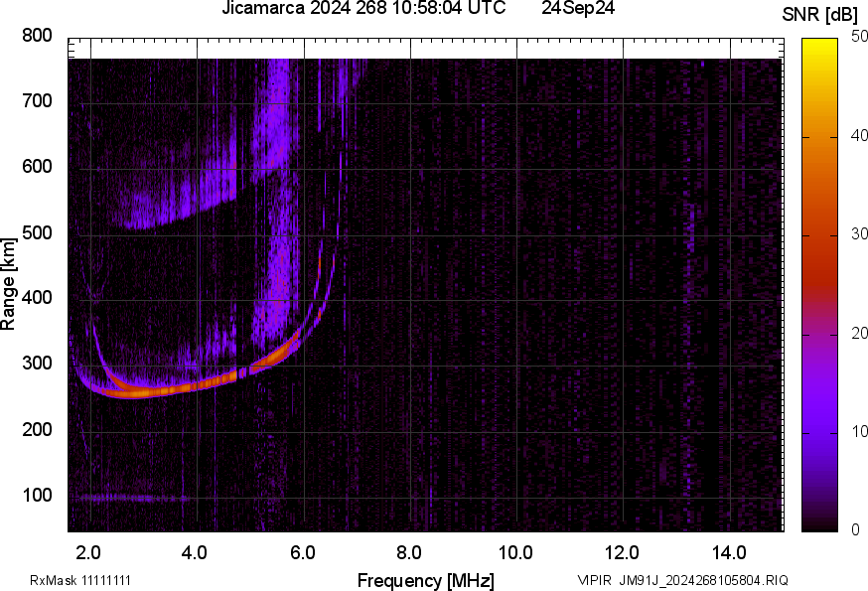The height and width of the screenshot is (591, 868).
Task: Click the frequency tick label 6.0
Action: pyautogui.click(x=302, y=553)
